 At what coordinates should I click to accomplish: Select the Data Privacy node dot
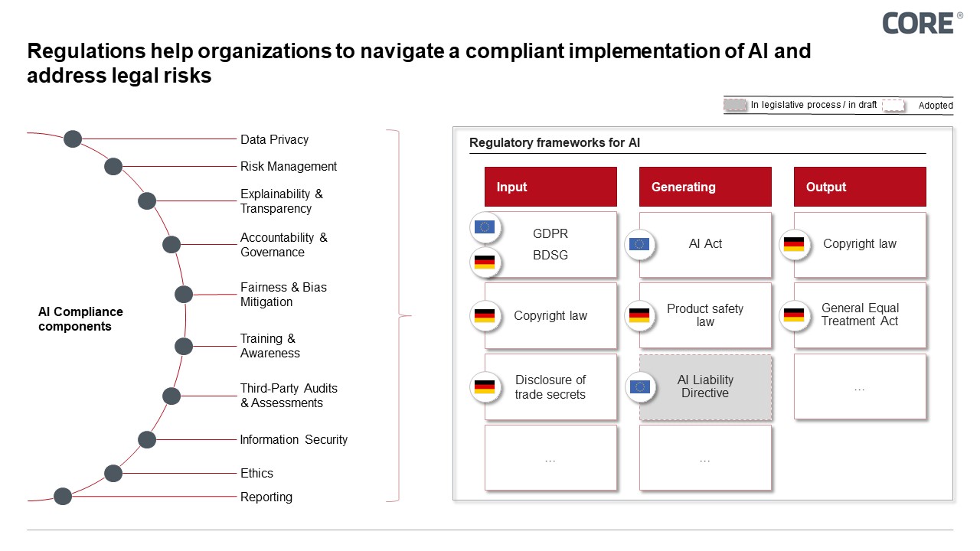[x=73, y=139]
